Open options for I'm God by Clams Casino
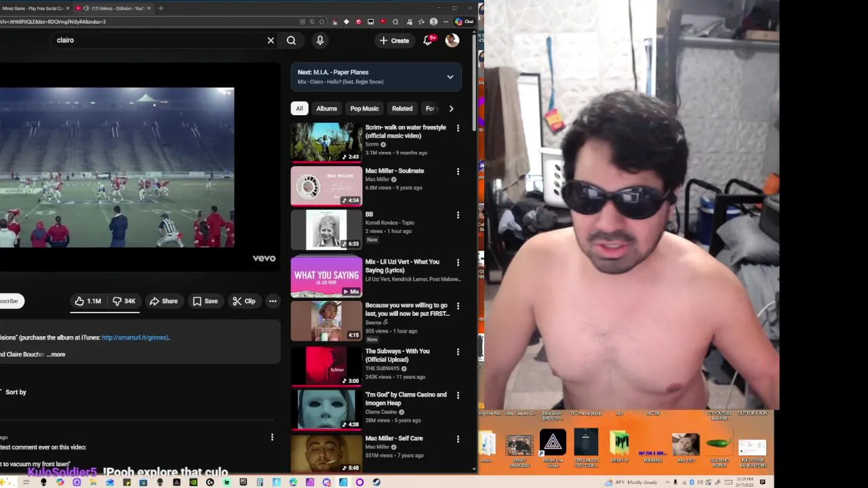This screenshot has width=868, height=488. (x=458, y=395)
